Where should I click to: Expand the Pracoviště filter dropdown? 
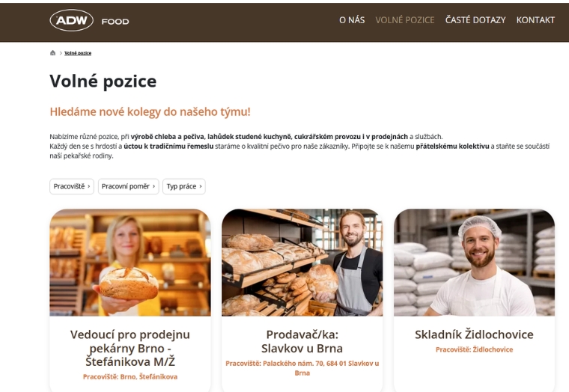(72, 186)
